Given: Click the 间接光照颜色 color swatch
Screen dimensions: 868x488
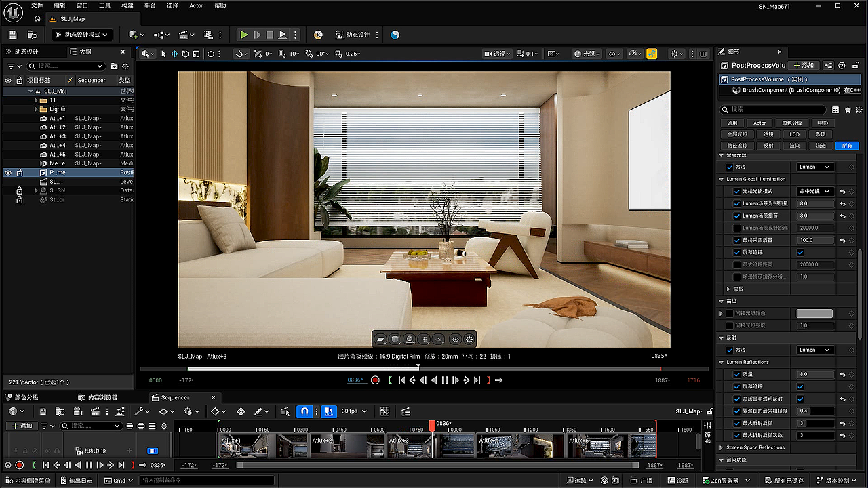Looking at the screenshot, I should coord(814,313).
